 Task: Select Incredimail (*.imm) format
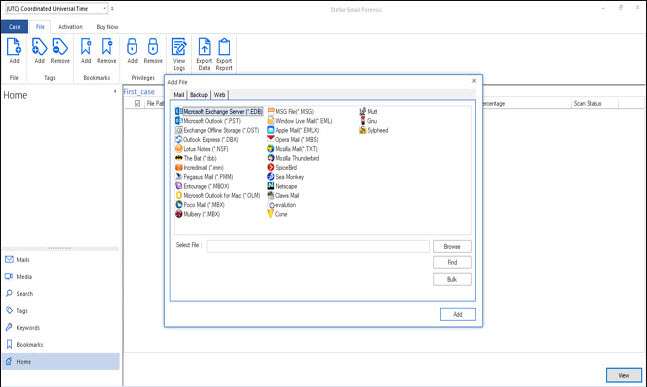click(x=200, y=168)
